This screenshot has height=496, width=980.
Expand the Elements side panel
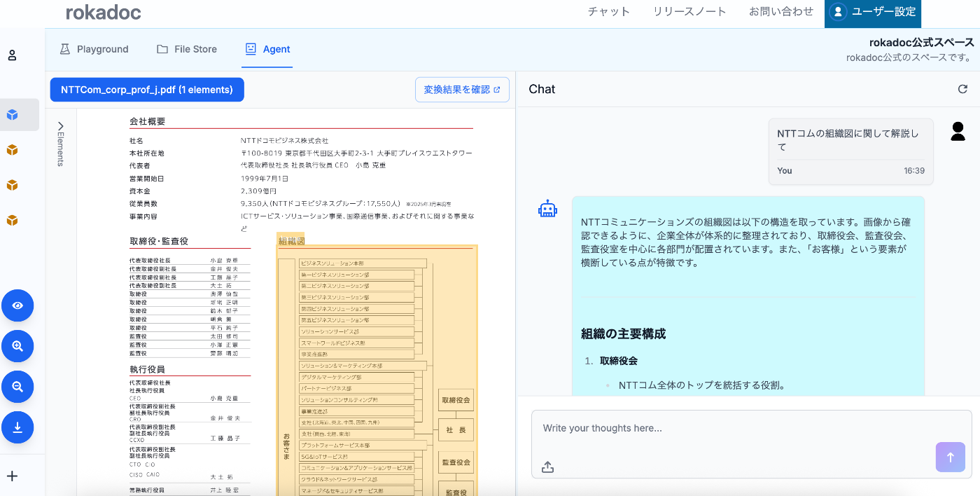coord(60,143)
